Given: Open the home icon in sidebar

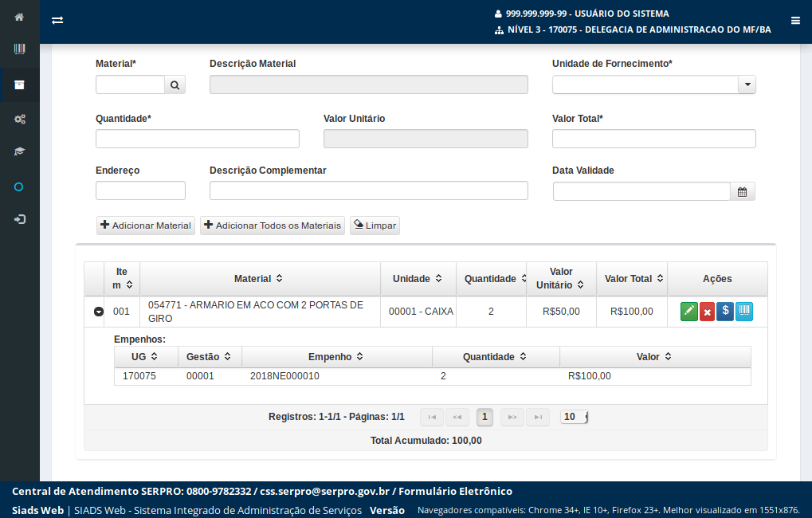Looking at the screenshot, I should click(x=19, y=17).
